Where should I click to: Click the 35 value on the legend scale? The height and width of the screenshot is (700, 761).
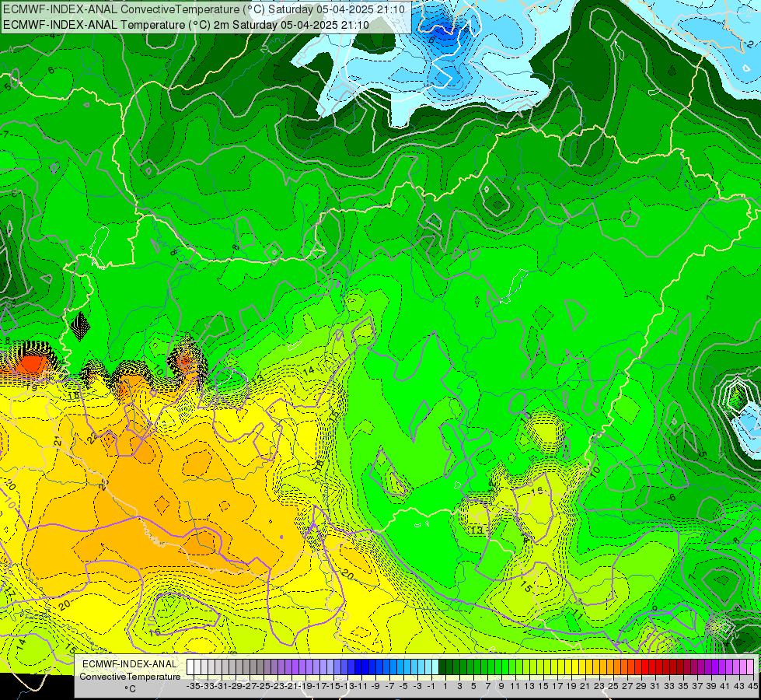[683, 686]
